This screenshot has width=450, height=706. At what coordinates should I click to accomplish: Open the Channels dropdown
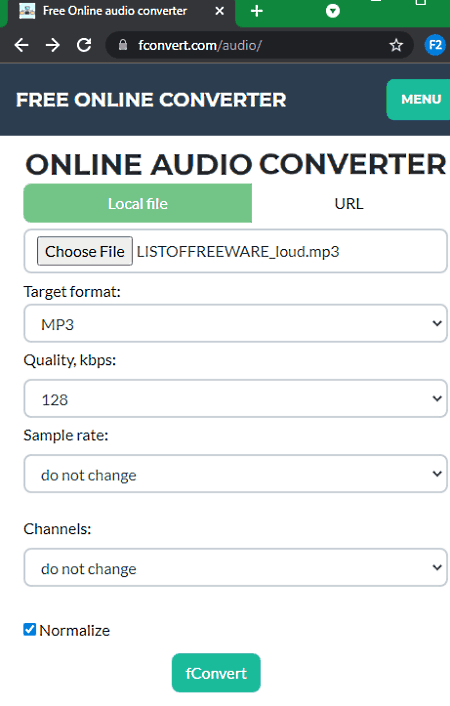click(236, 568)
